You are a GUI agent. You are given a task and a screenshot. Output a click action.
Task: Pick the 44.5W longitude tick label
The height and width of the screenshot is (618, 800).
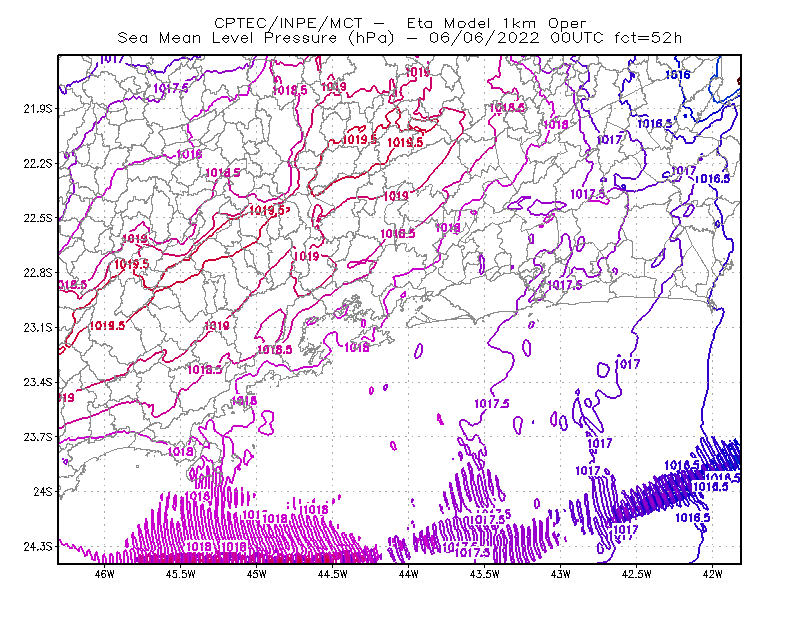coord(332,574)
